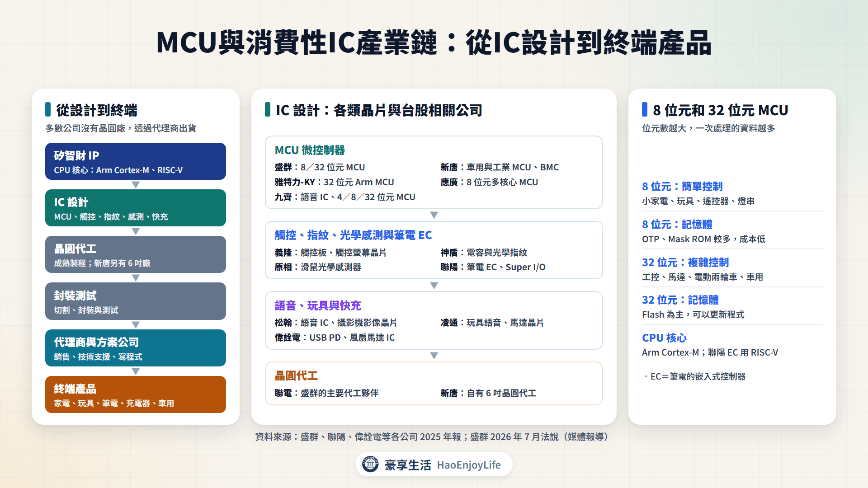868x488 pixels.
Task: Click 聯陽：筆電 EC、Super I/O text
Action: tap(493, 267)
